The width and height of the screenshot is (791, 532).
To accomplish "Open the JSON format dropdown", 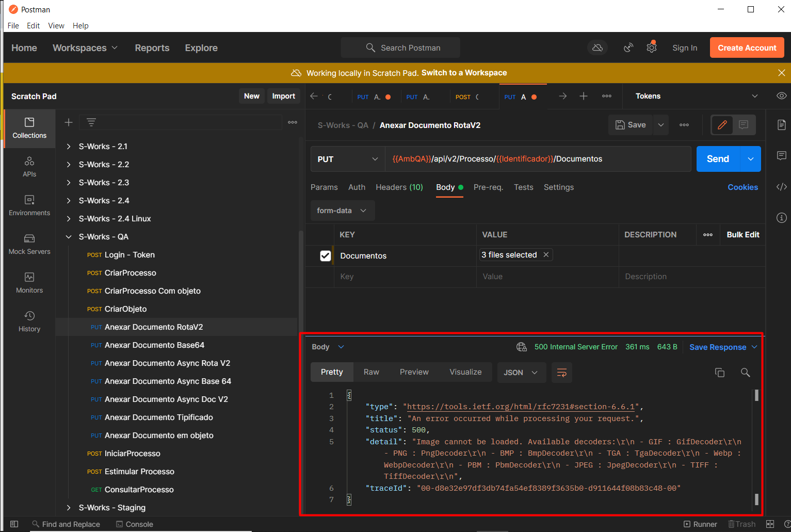I will pos(521,373).
